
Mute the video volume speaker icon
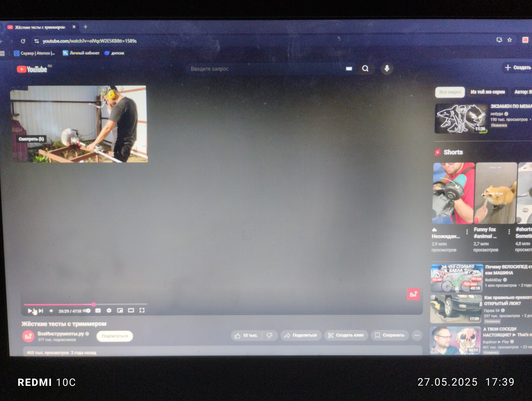[x=51, y=311]
